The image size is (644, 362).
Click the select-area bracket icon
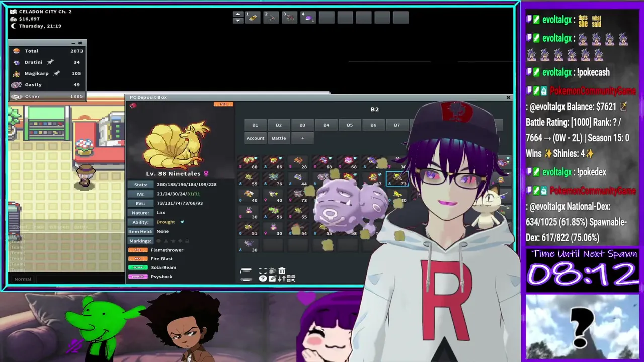[x=263, y=270]
